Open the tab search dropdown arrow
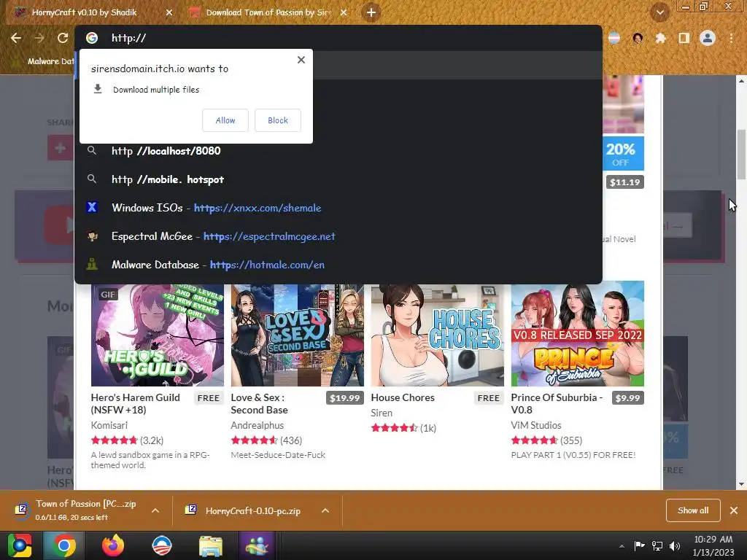This screenshot has height=560, width=747. coord(659,12)
